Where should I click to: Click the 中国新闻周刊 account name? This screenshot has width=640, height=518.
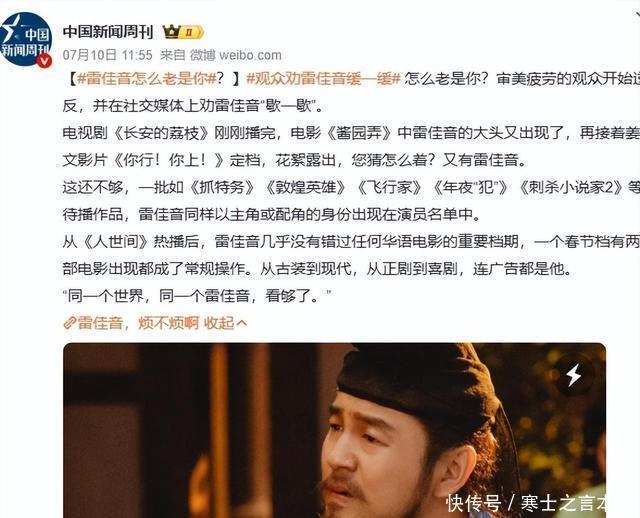(x=108, y=32)
